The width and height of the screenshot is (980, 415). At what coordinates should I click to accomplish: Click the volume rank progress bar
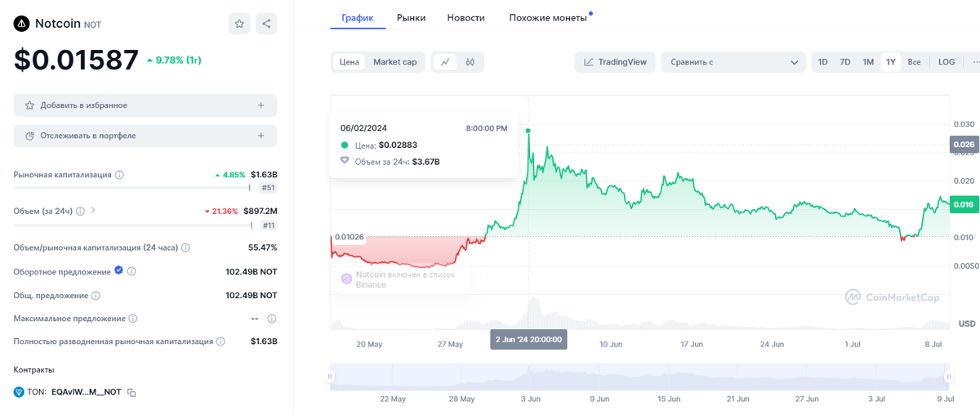coord(131,225)
